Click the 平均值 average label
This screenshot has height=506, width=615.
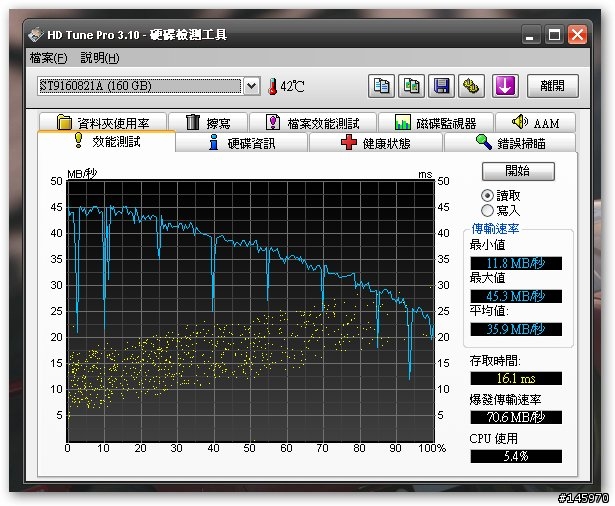[x=489, y=311]
